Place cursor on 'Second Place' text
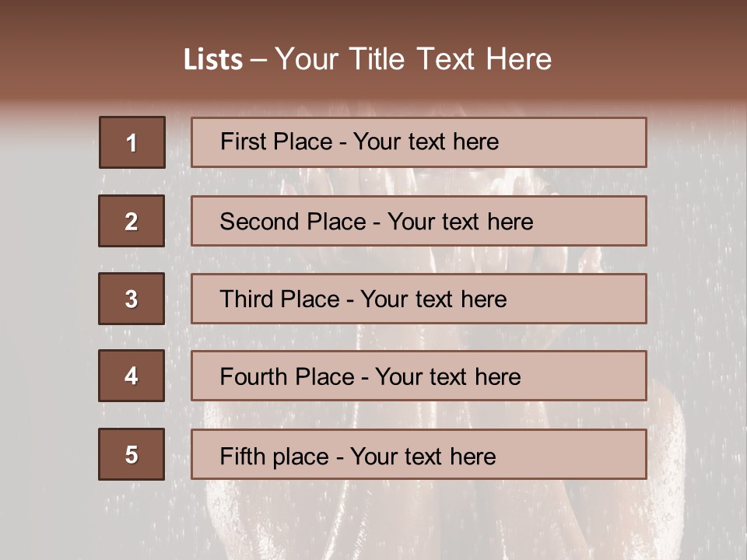 (281, 222)
